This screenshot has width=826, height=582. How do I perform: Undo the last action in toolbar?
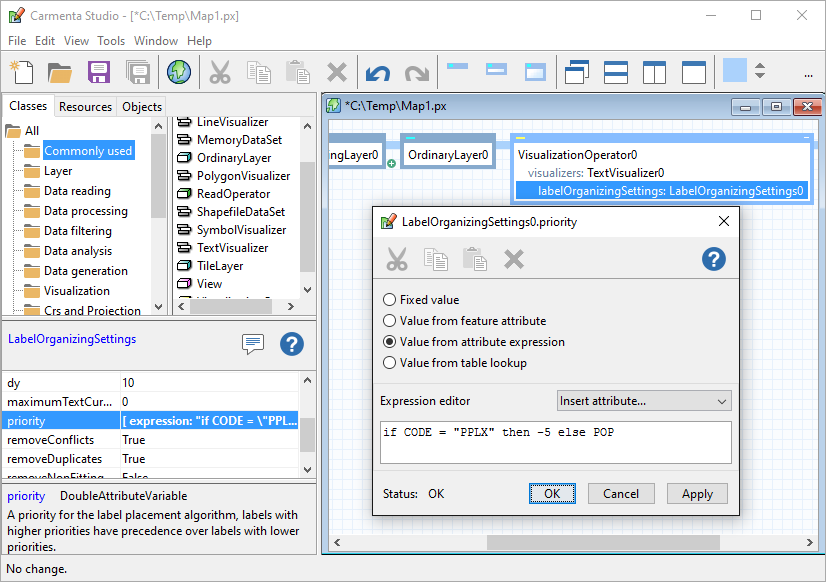tap(377, 72)
